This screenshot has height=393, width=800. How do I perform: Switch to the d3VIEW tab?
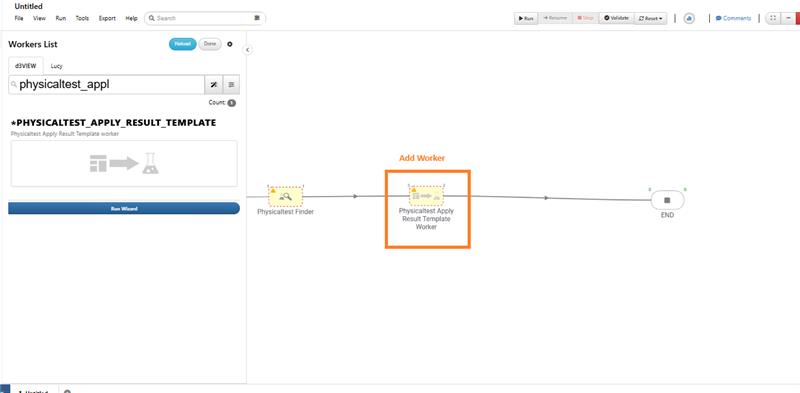[26, 66]
